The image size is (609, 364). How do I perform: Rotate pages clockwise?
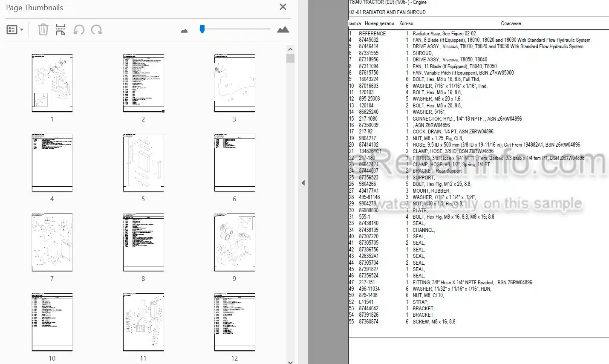click(x=97, y=30)
